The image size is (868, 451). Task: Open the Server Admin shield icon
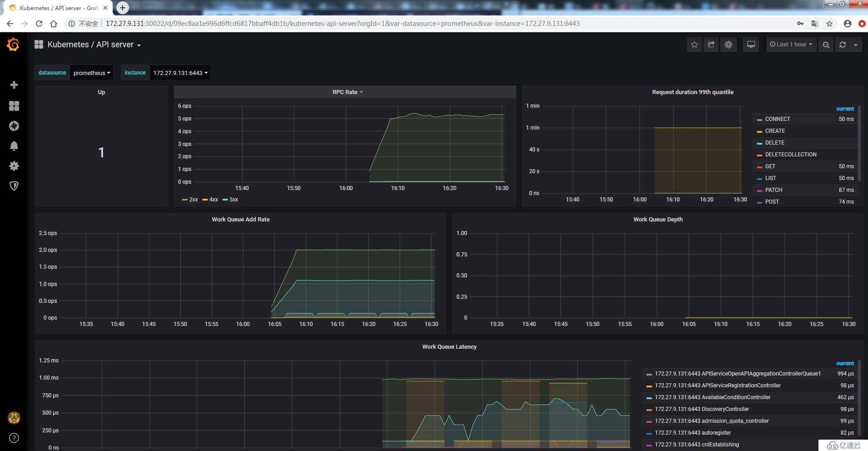(x=14, y=186)
